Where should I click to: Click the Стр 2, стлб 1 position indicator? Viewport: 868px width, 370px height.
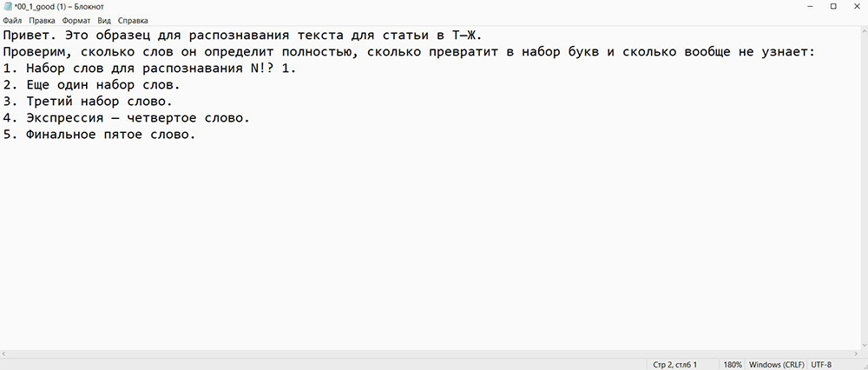pyautogui.click(x=674, y=365)
